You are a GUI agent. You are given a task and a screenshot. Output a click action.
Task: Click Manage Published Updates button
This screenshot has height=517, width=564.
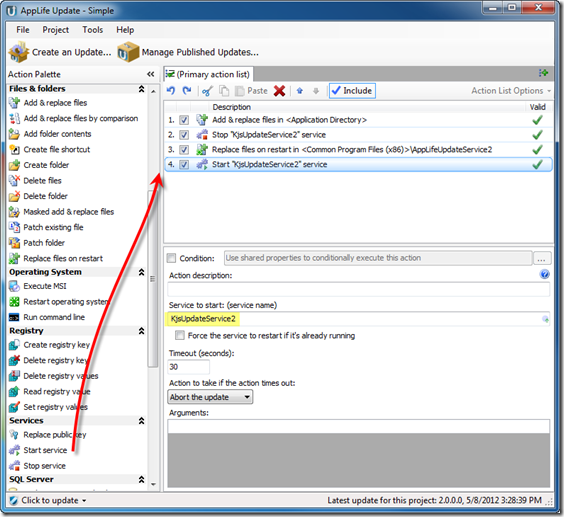pos(188,52)
